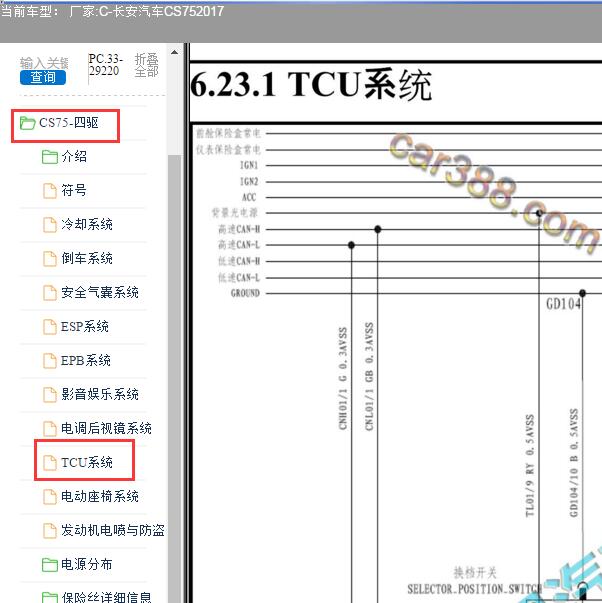Click the SELECTOR_POSITION_SWITCH label
The width and height of the screenshot is (602, 603).
[x=475, y=589]
